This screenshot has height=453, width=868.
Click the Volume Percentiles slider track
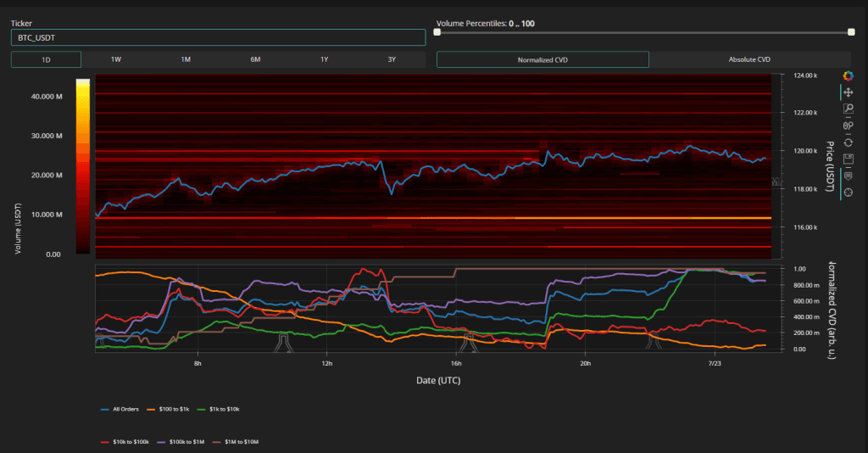pos(644,32)
